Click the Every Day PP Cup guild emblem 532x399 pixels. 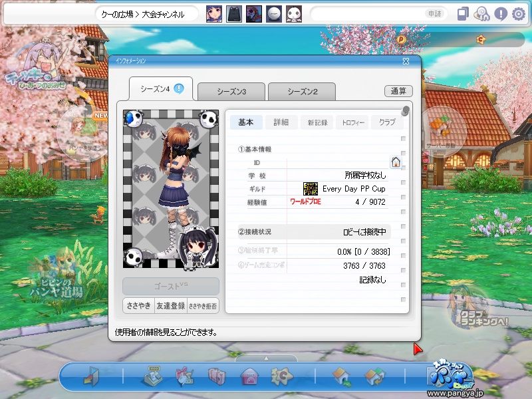(310, 189)
